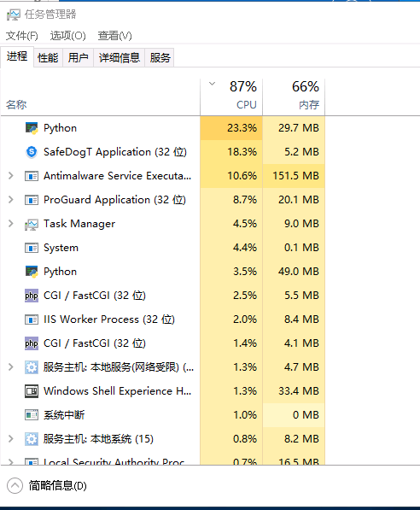The height and width of the screenshot is (510, 420).
Task: Switch to the 进程 tab
Action: (17, 56)
